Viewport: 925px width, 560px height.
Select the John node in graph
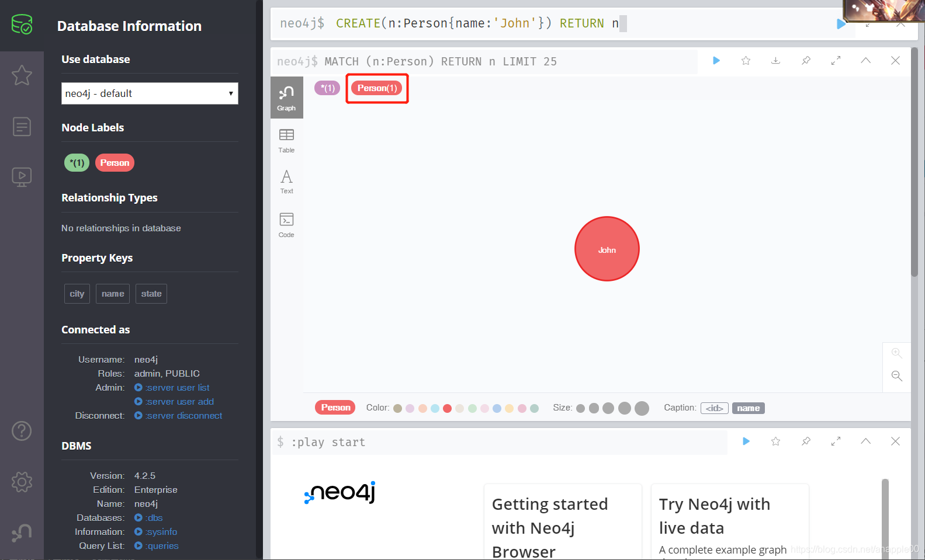(607, 249)
